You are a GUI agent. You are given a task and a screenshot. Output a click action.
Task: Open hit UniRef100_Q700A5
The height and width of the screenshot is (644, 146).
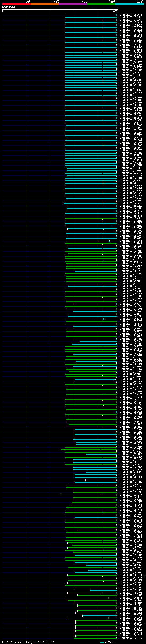(x=131, y=326)
